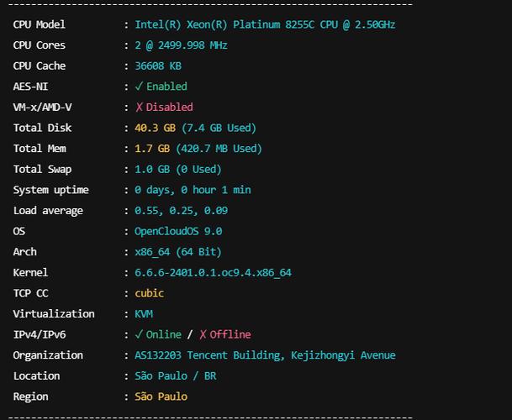Screen dimensions: 512x420
Task: Click the 'CPU Cache' label
Action: click(x=40, y=66)
